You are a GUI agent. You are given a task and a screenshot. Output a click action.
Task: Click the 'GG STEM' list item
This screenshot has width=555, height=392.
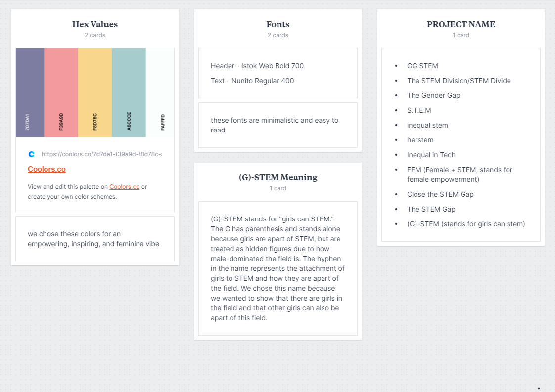point(422,66)
